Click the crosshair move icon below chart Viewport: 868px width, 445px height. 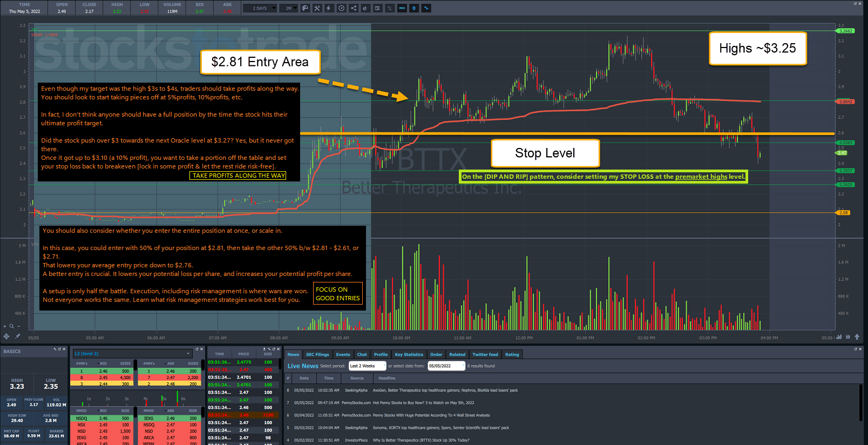point(6,336)
